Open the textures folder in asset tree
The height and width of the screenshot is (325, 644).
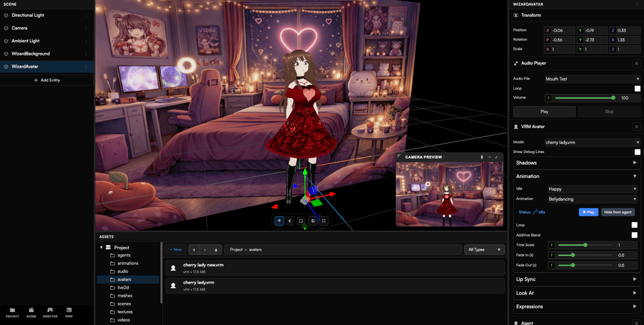[x=128, y=312]
